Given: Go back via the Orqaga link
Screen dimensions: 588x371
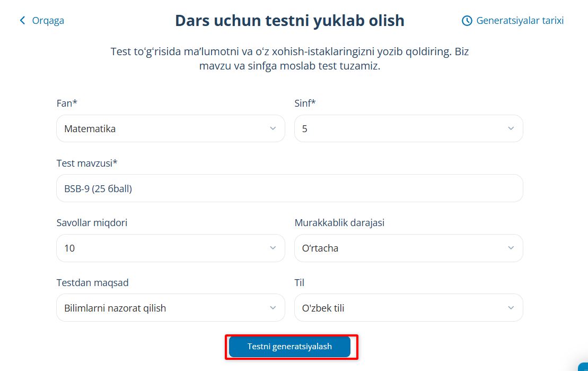Looking at the screenshot, I should (x=48, y=21).
